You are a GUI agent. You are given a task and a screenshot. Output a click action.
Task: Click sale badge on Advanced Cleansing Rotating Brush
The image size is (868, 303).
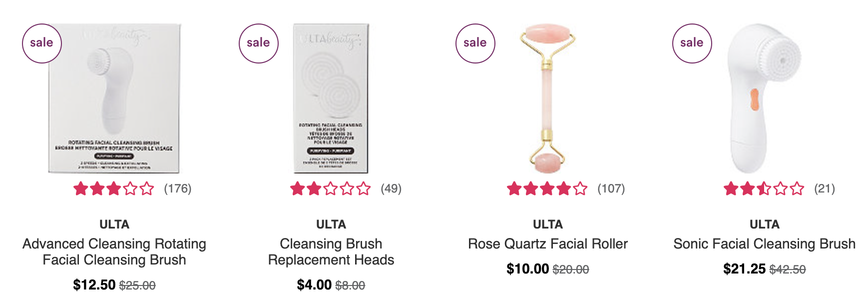tap(41, 43)
